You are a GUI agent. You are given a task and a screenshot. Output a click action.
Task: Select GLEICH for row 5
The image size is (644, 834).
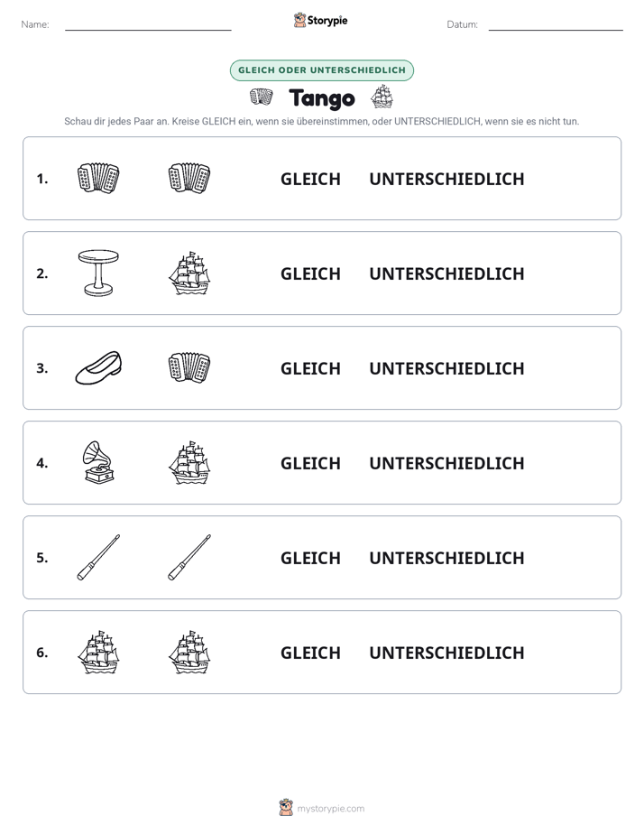tap(310, 558)
